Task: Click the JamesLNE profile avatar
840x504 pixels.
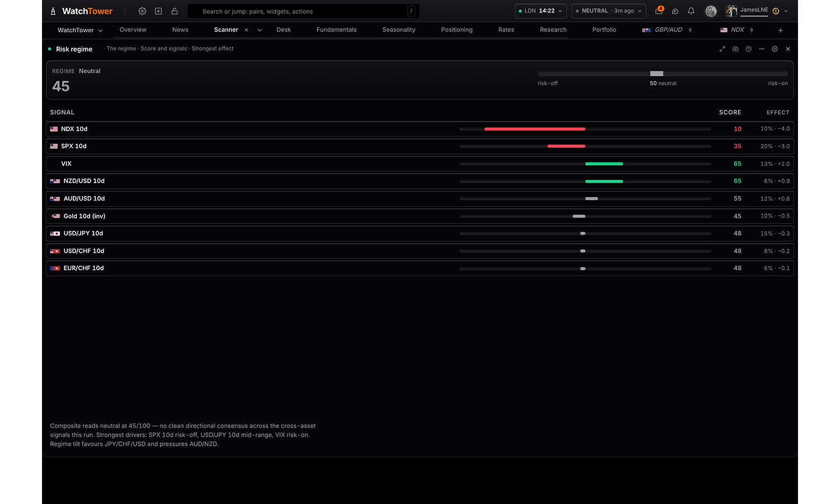Action: [731, 11]
